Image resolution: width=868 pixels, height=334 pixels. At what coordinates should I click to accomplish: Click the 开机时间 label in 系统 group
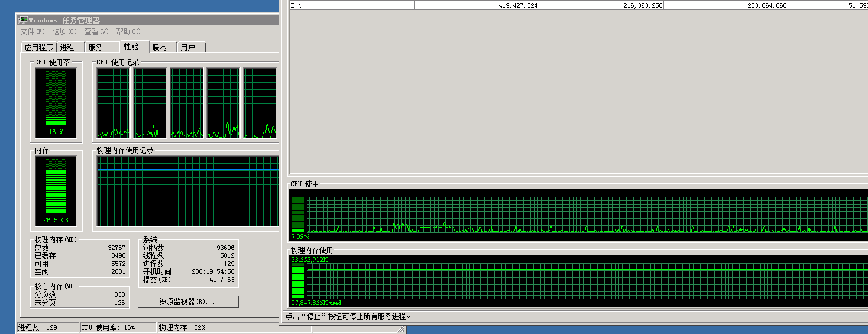pyautogui.click(x=157, y=271)
